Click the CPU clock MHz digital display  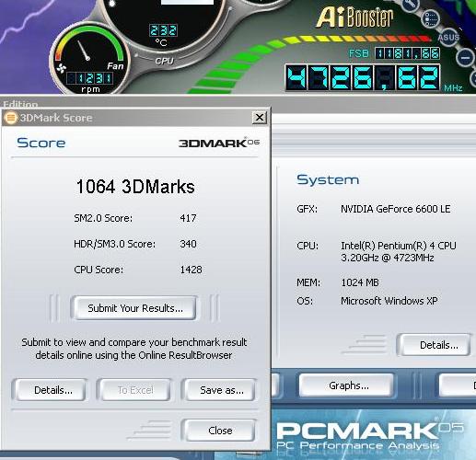pyautogui.click(x=363, y=77)
